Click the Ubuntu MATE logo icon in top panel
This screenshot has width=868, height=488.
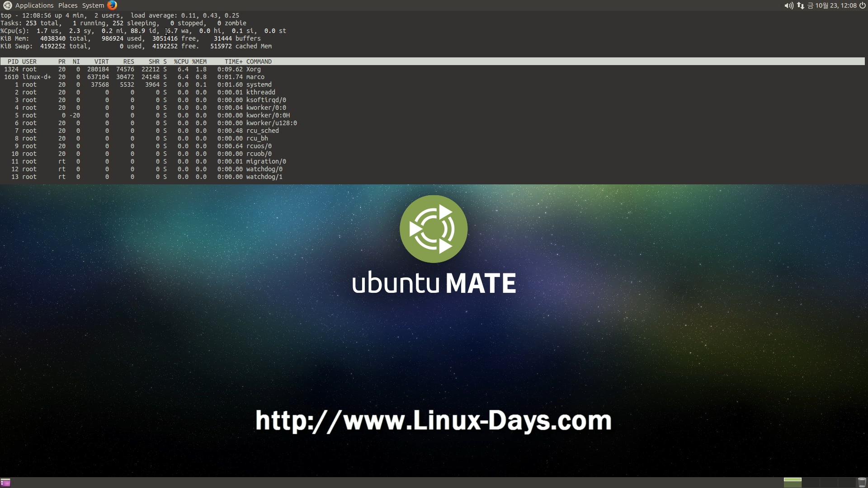click(x=7, y=5)
